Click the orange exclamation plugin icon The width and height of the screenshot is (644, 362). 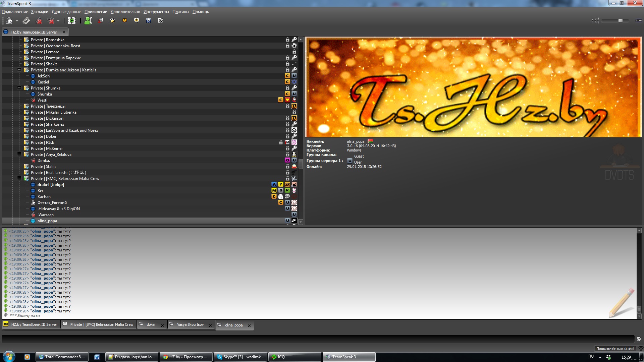click(124, 20)
